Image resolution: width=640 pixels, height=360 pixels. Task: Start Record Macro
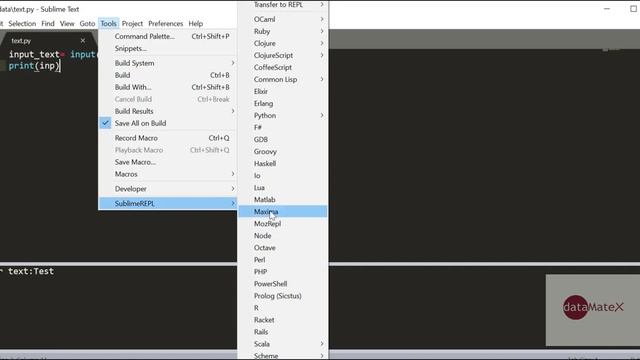coord(168,138)
